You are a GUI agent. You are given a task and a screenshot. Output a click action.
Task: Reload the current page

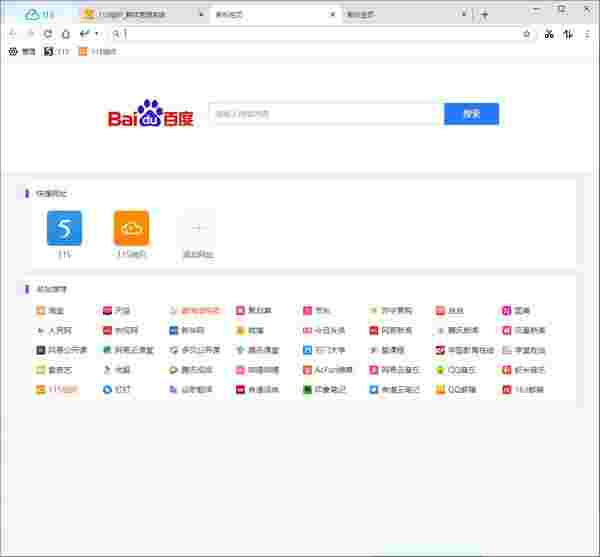click(48, 34)
